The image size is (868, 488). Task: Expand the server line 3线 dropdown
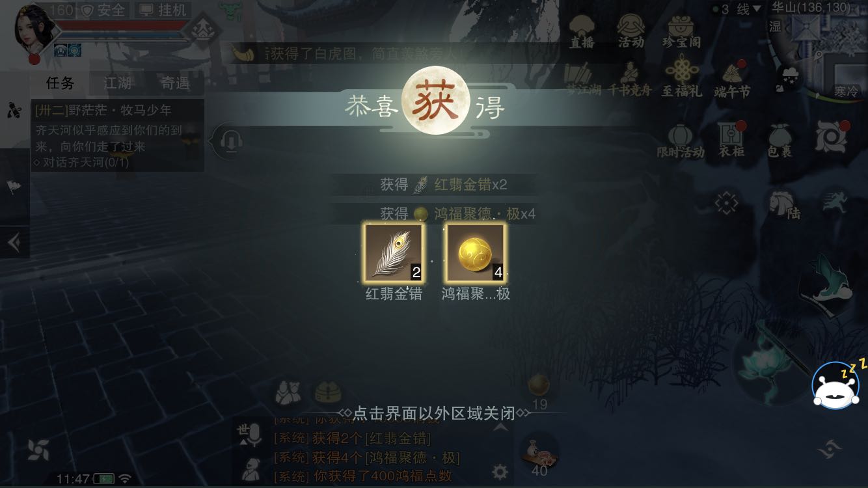pyautogui.click(x=737, y=9)
